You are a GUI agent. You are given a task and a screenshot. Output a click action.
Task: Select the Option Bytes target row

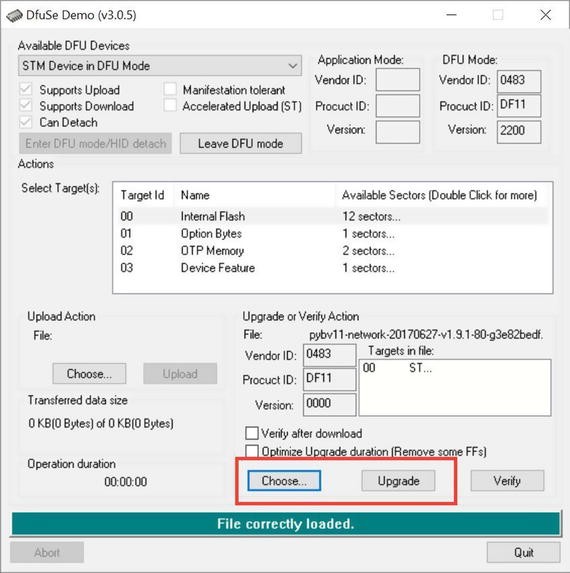332,234
